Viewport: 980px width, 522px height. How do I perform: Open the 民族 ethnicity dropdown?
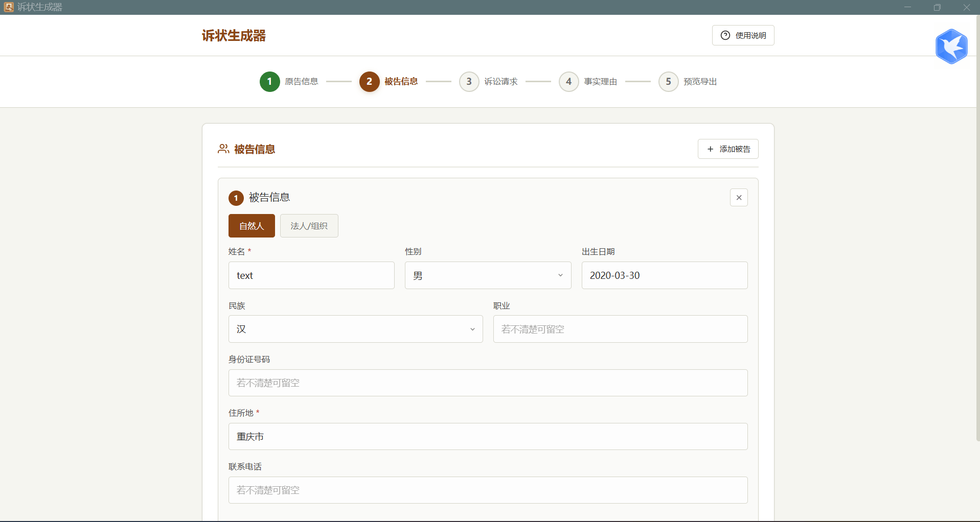tap(355, 329)
